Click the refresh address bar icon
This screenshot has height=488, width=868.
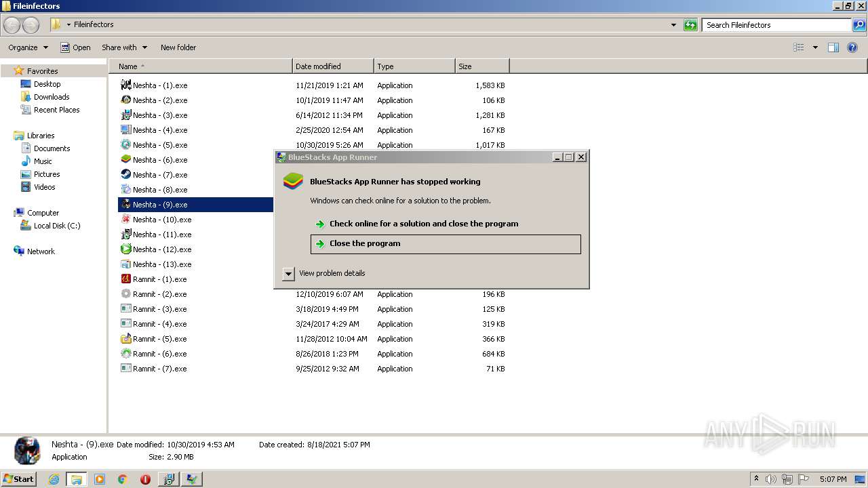(690, 25)
